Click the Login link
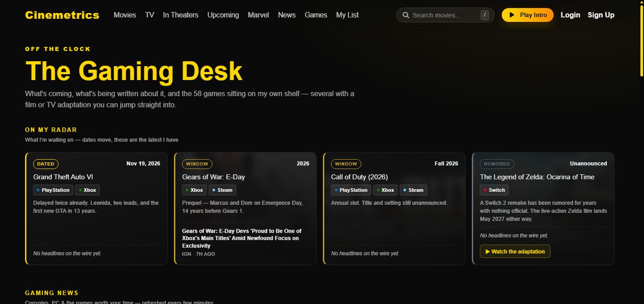Screen dimensions: 644x304 click(x=570, y=15)
